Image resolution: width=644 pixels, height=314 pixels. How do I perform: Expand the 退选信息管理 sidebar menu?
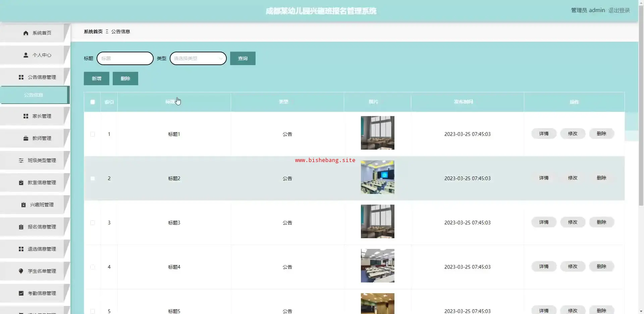point(35,249)
